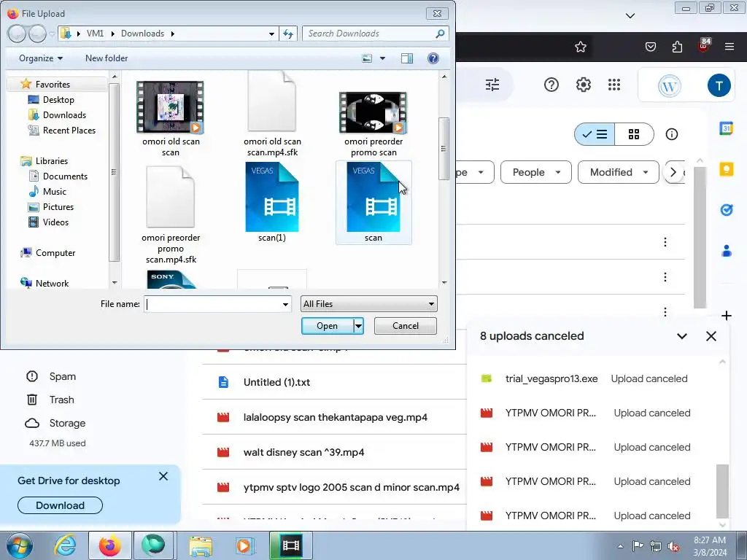Show Drive file details info icon

(672, 134)
